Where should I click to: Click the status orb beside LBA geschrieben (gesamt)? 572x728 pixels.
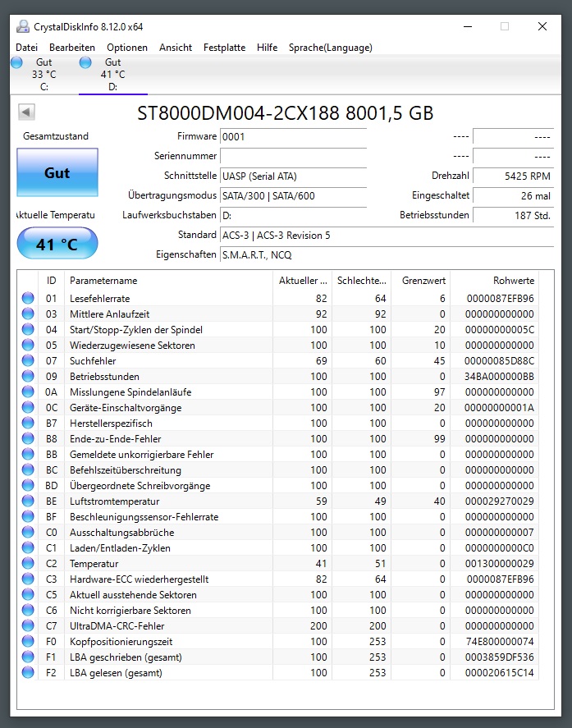(x=28, y=657)
